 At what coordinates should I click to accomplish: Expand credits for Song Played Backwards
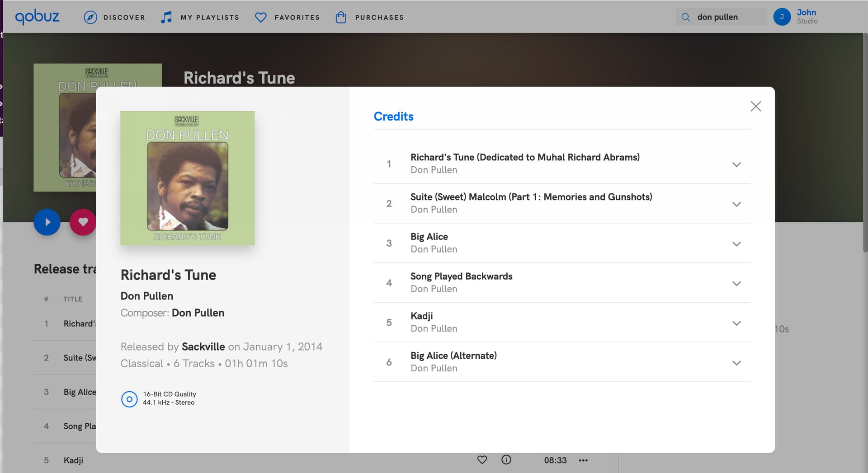click(x=736, y=284)
